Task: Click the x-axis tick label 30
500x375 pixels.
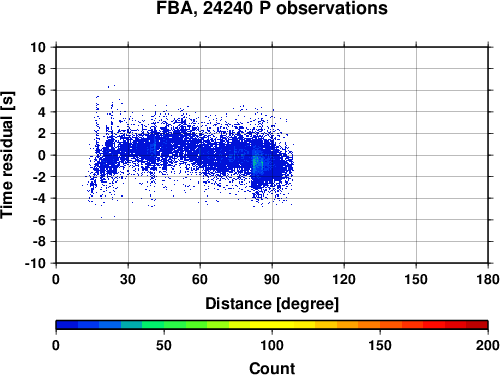Action: [128, 279]
